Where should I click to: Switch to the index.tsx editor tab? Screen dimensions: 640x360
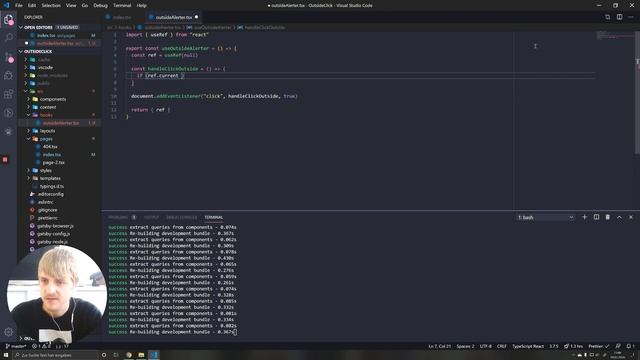tap(122, 17)
